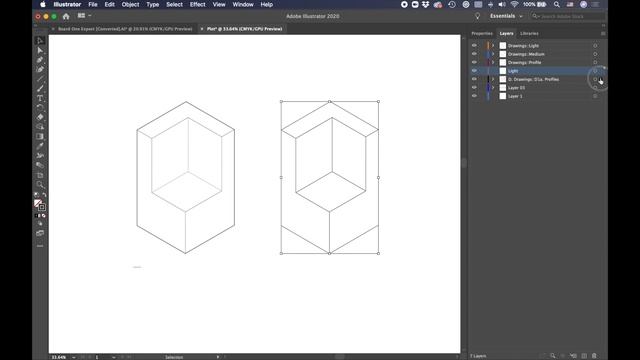
Task: Hide the Layer 1 layer
Action: click(474, 96)
